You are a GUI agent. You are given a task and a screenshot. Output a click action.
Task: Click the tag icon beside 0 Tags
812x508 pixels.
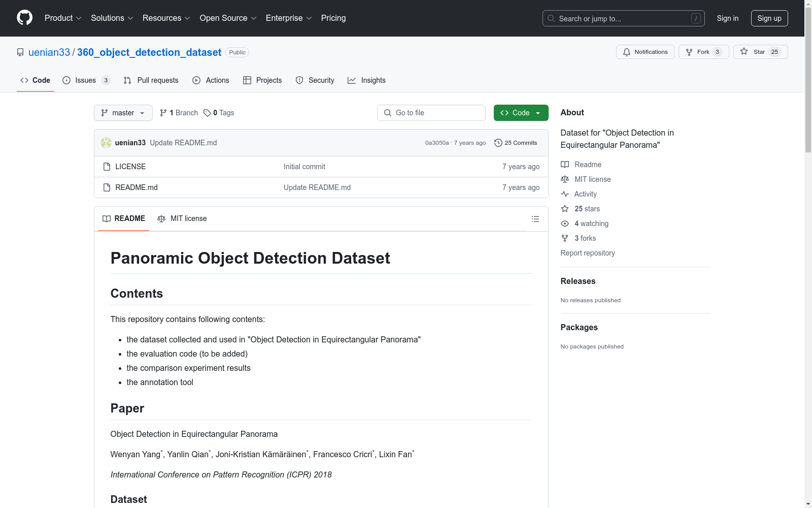click(207, 113)
